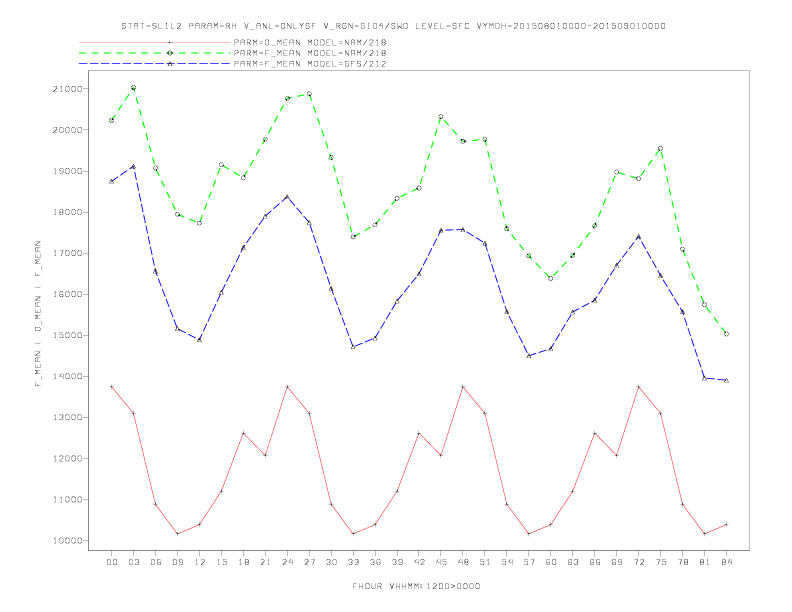Click the 17000 y-axis tick label
Image resolution: width=792 pixels, height=612 pixels.
point(67,253)
